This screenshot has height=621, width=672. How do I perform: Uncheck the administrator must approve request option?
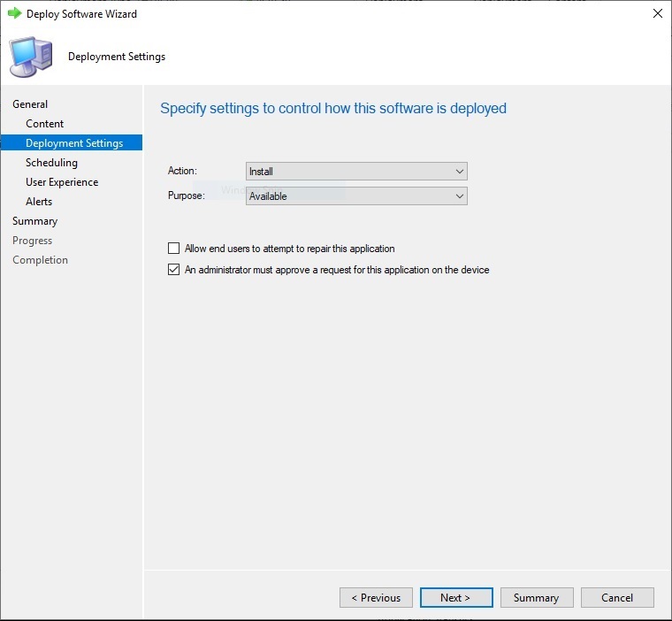coord(174,270)
